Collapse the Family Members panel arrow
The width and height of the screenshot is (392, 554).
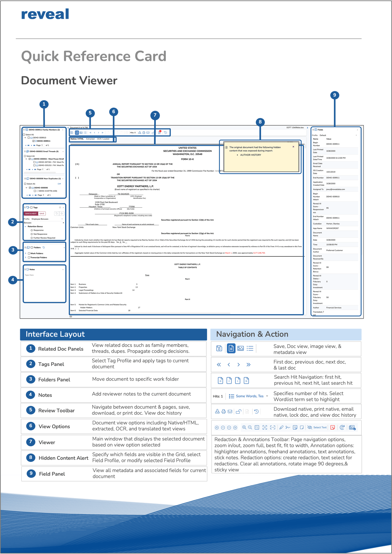(x=63, y=130)
